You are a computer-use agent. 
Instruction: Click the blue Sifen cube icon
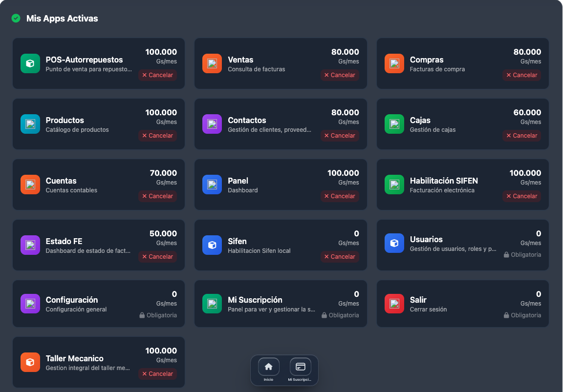tap(212, 245)
